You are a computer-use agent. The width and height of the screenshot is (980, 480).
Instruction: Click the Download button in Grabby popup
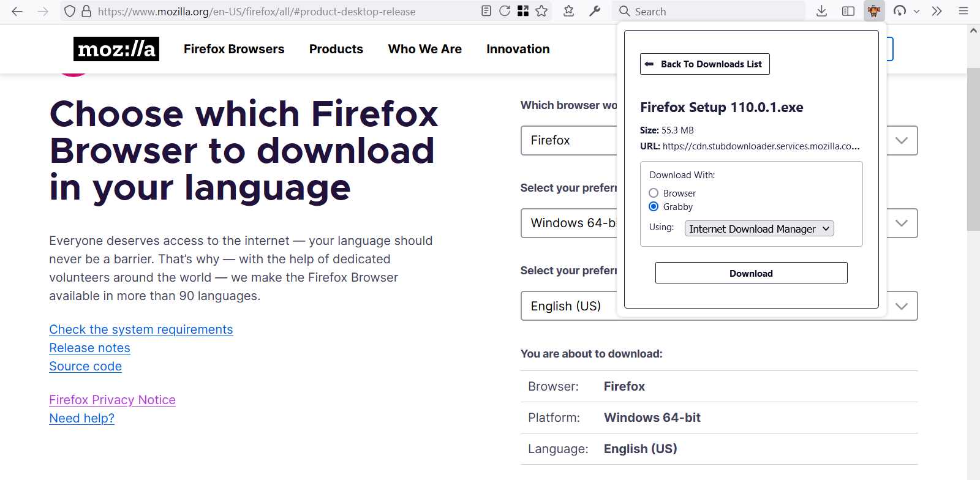(x=752, y=273)
